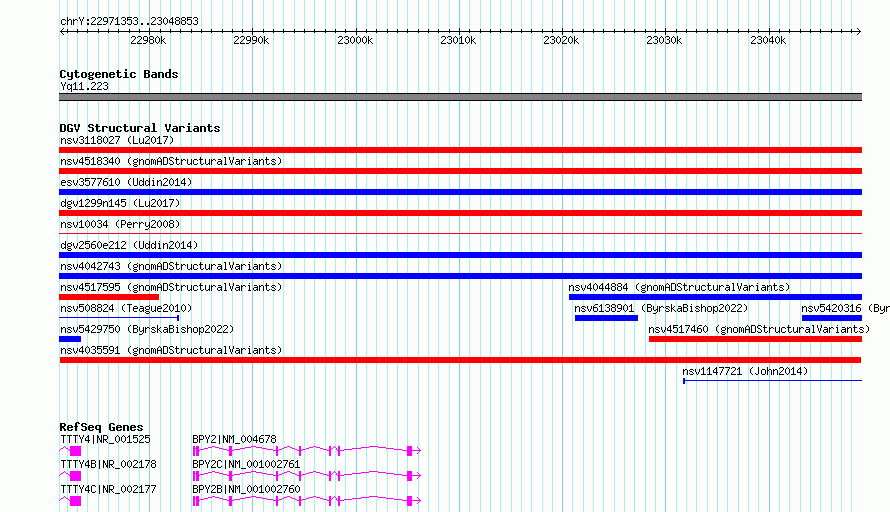The width and height of the screenshot is (890, 512).
Task: Open variant label nsv3118027 (Lu2017)
Action: tap(117, 140)
